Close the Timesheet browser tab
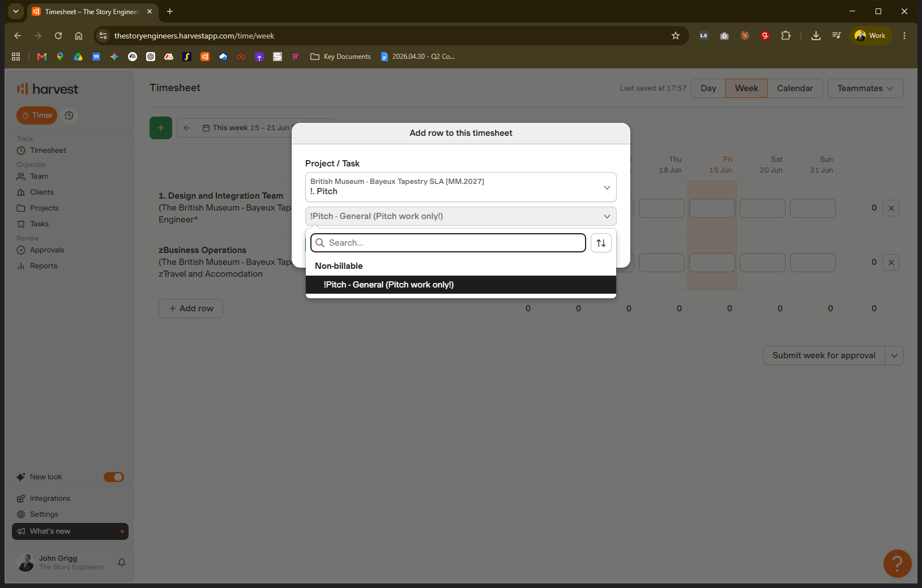Viewport: 922px width, 588px height. (x=150, y=11)
